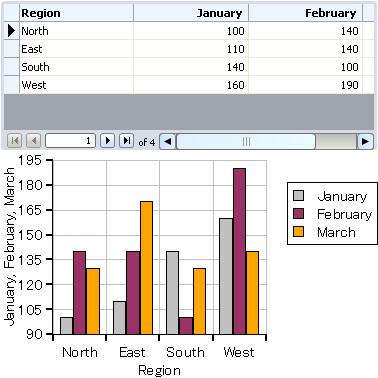
Task: Click West February bar in chart
Action: 239,251
